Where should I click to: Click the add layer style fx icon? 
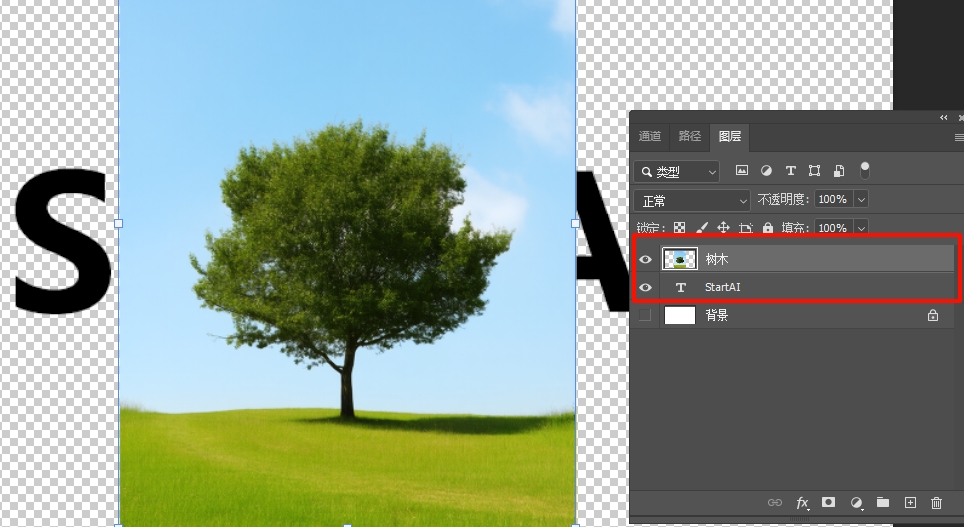[x=802, y=503]
